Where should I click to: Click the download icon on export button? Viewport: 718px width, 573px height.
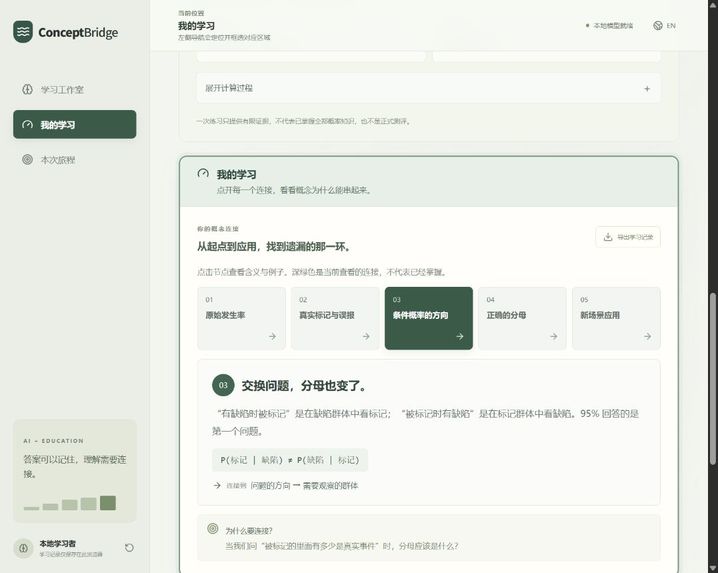[x=608, y=237]
